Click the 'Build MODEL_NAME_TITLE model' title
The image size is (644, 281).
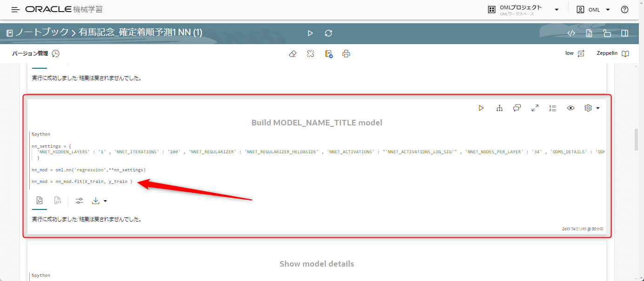(x=317, y=123)
